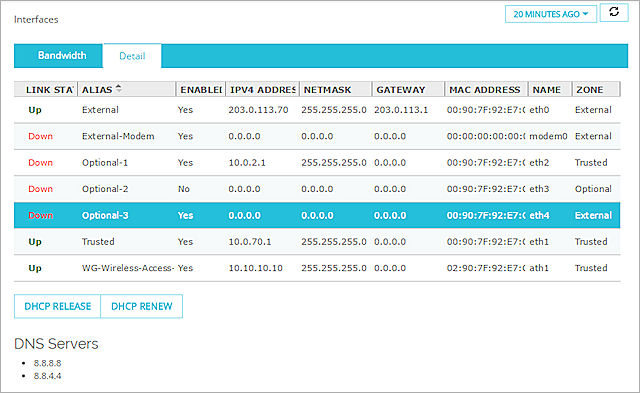Click the MAC Address column header
640x393 pixels.
(x=486, y=89)
